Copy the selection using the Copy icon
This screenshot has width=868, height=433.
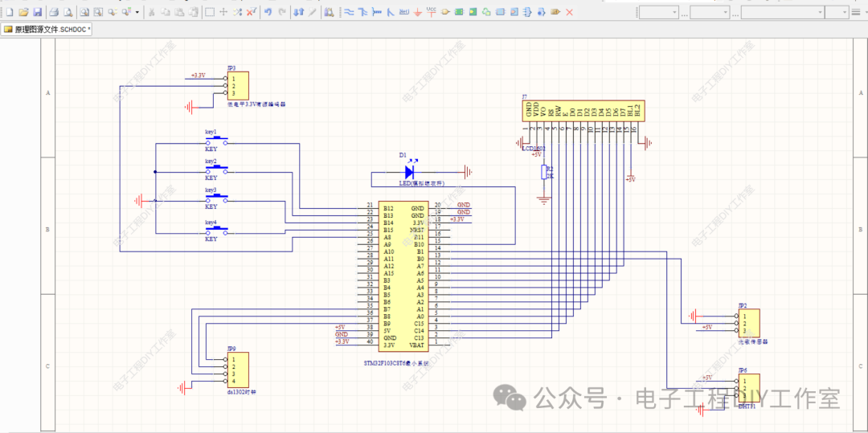coord(166,11)
